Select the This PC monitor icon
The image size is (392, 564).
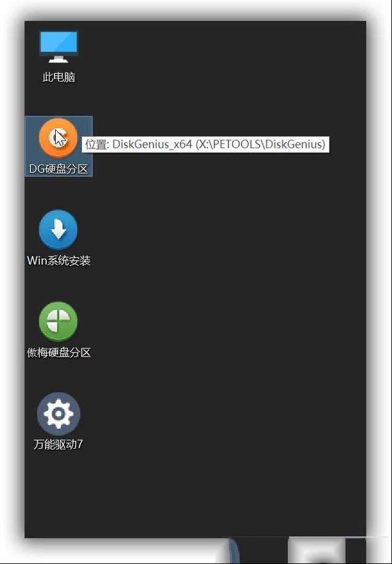(59, 47)
